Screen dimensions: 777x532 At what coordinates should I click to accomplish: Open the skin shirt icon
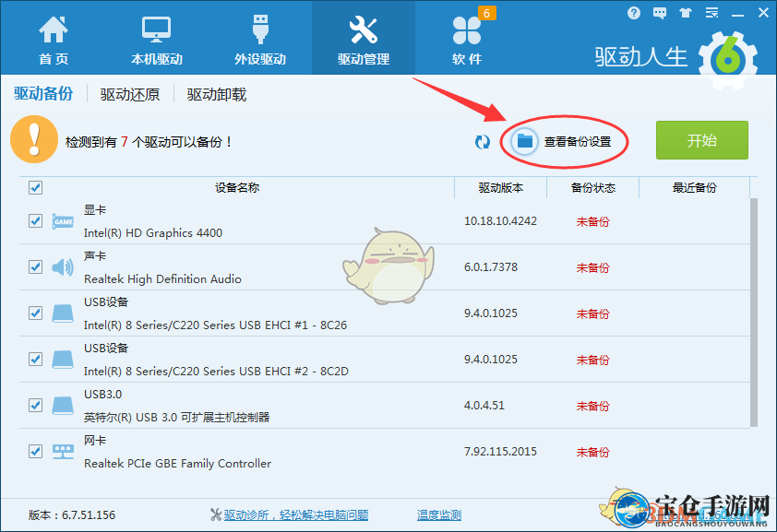click(x=686, y=13)
